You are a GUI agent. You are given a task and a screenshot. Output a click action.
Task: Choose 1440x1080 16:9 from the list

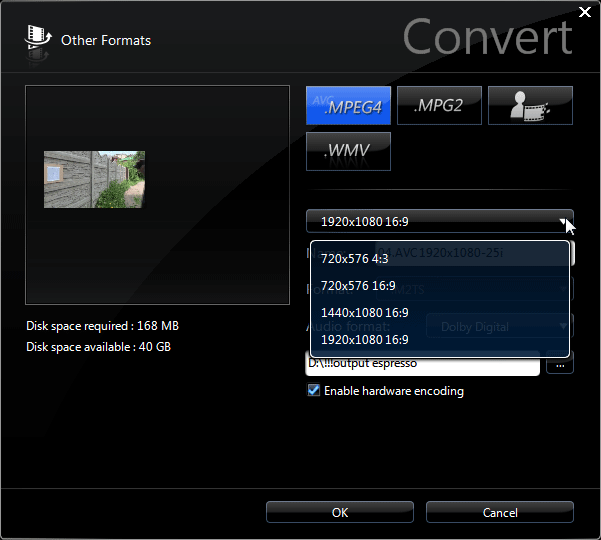tap(440, 312)
